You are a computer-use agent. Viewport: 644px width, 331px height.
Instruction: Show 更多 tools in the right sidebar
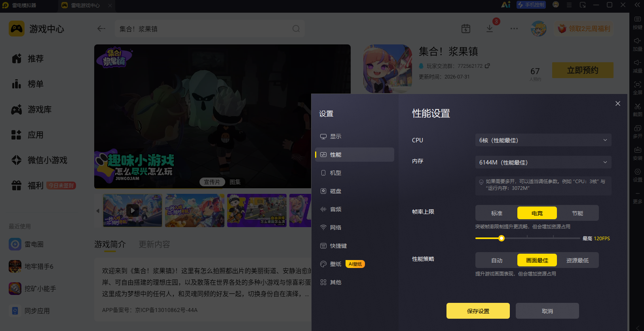coord(637,197)
